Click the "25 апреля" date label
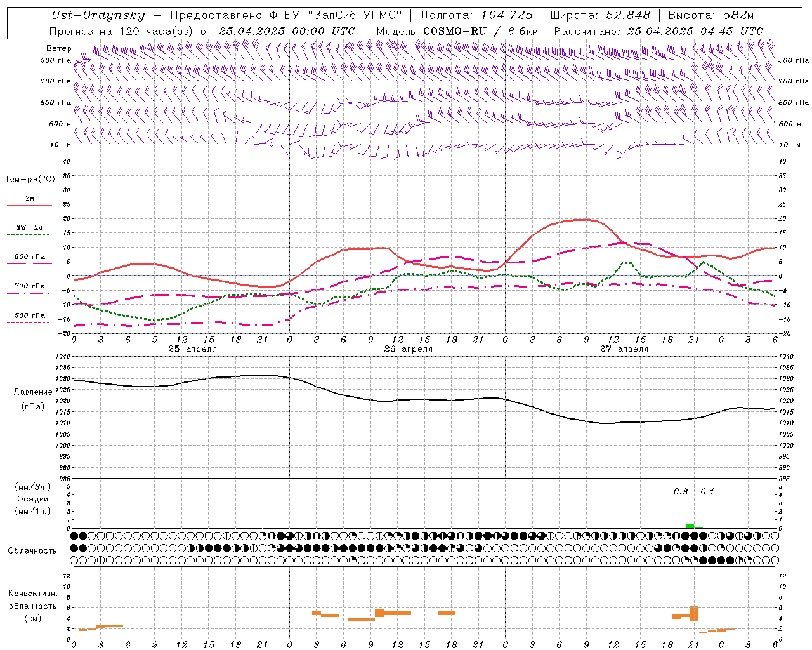Screen dimensions: 812x650 (192, 349)
